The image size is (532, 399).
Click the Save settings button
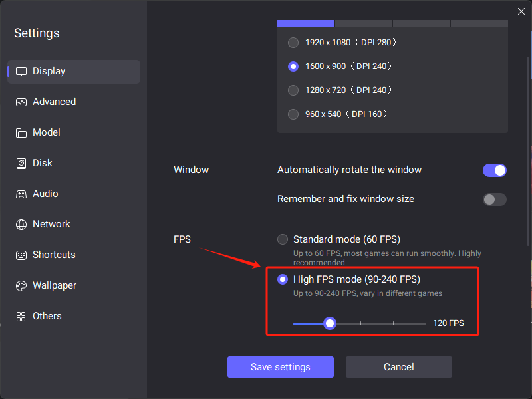(281, 367)
